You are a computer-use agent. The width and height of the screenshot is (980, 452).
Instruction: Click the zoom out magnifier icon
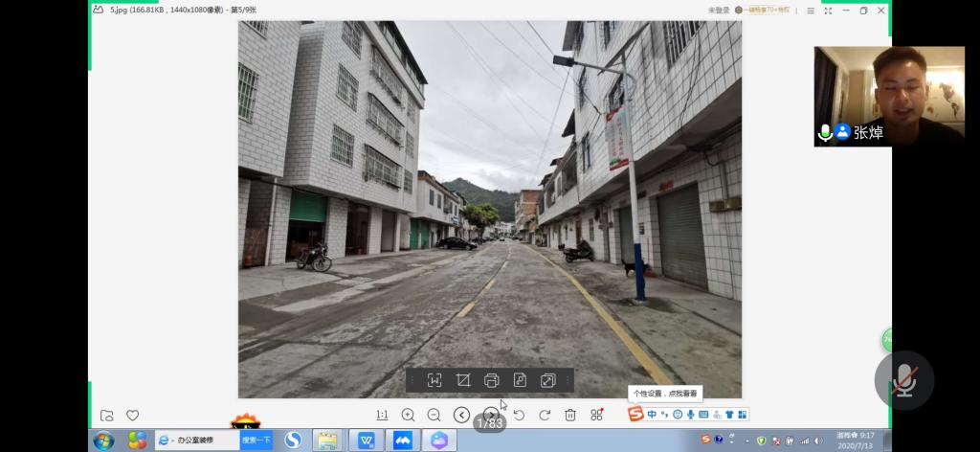[434, 415]
